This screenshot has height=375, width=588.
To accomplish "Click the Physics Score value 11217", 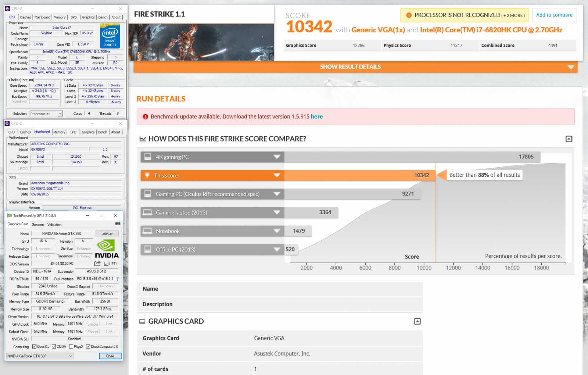I will coord(456,46).
